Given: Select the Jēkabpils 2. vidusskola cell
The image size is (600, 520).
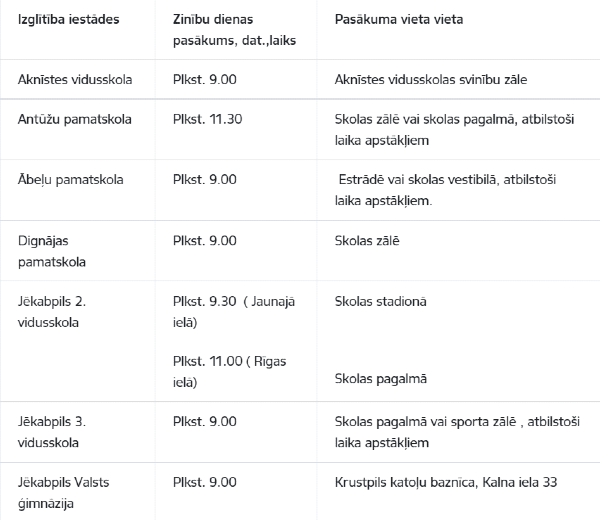Looking at the screenshot, I should (x=52, y=312).
